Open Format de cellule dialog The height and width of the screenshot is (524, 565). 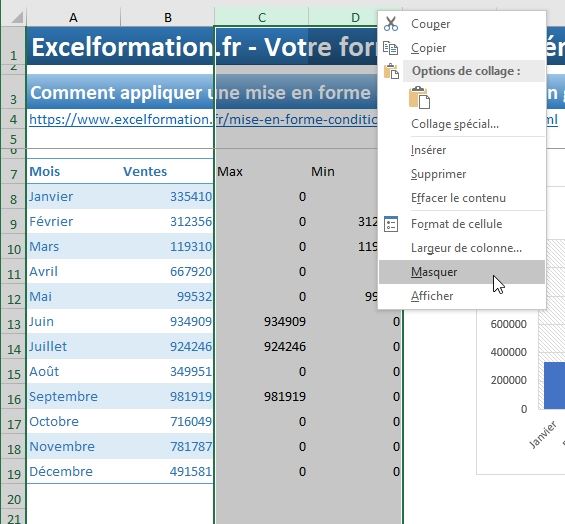tap(462, 224)
